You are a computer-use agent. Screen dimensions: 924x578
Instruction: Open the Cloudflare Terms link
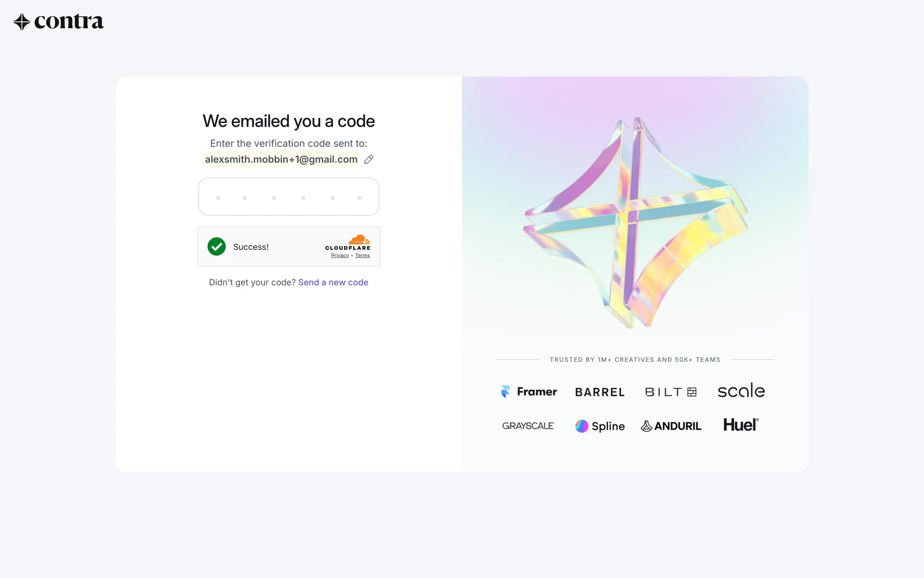point(362,256)
